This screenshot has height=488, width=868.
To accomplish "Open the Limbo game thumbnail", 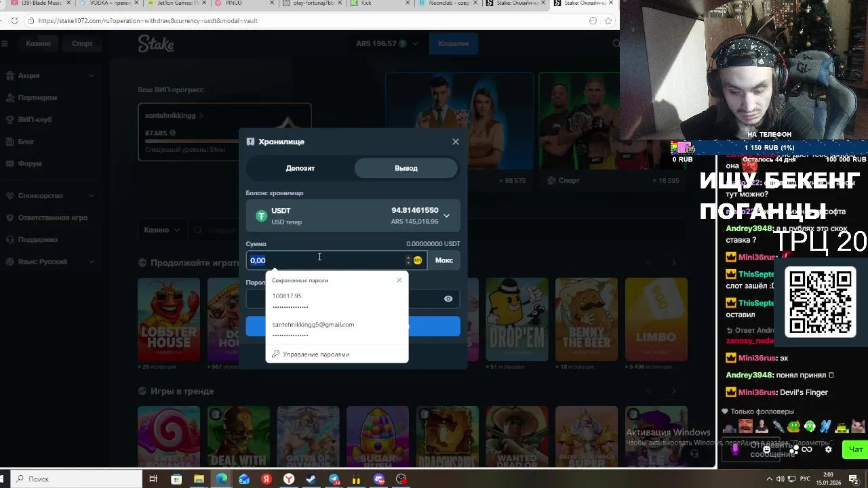I will (x=656, y=319).
